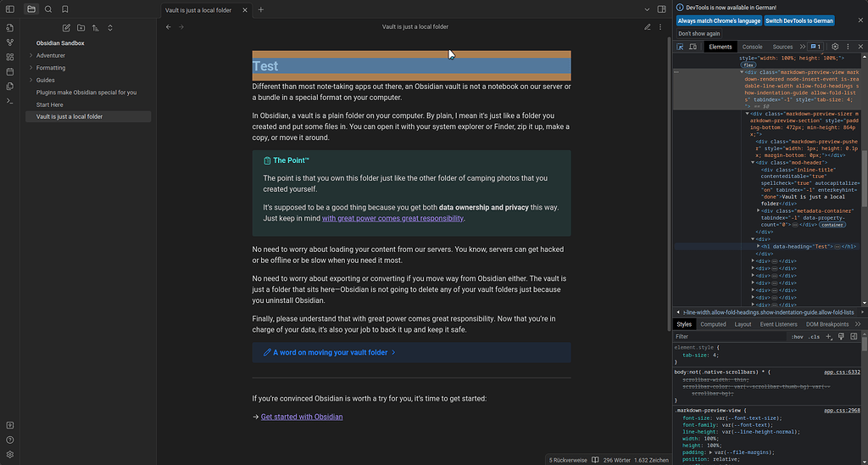Open vault switcher icon at bottom-left
The width and height of the screenshot is (868, 465).
[10, 425]
